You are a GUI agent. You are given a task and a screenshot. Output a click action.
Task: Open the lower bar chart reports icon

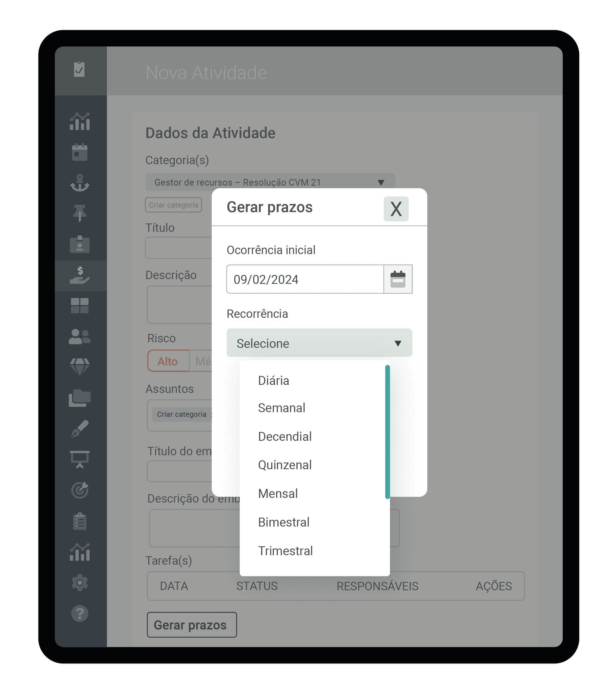pyautogui.click(x=80, y=552)
